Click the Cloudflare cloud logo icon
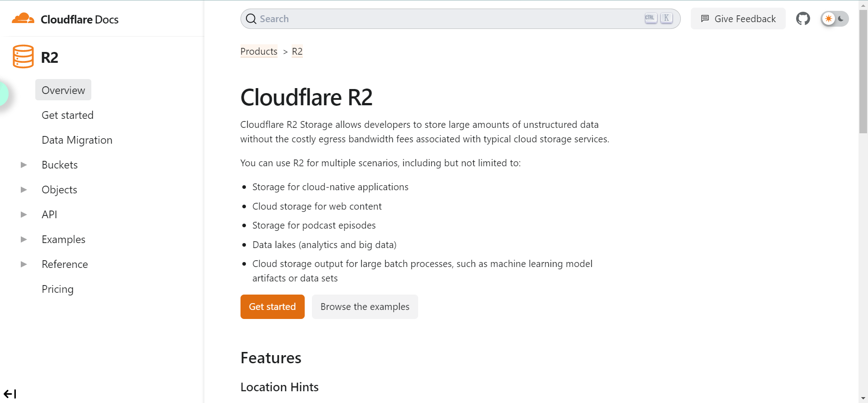 pos(23,19)
